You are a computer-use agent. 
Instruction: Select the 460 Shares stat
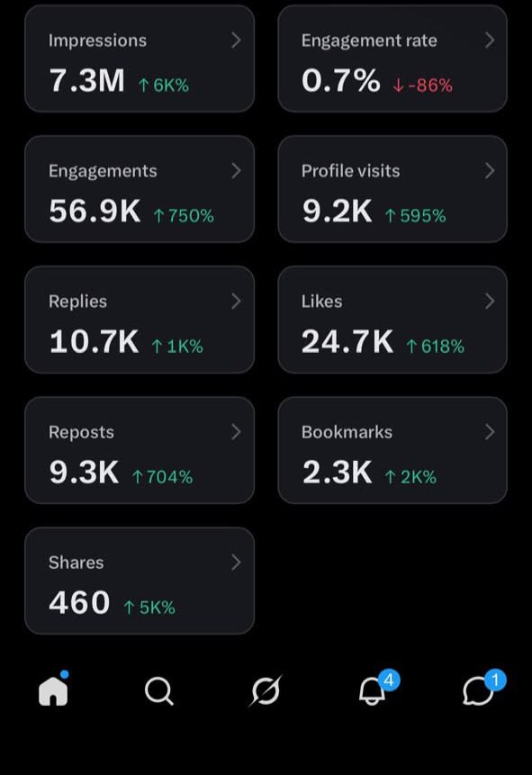pyautogui.click(x=79, y=602)
